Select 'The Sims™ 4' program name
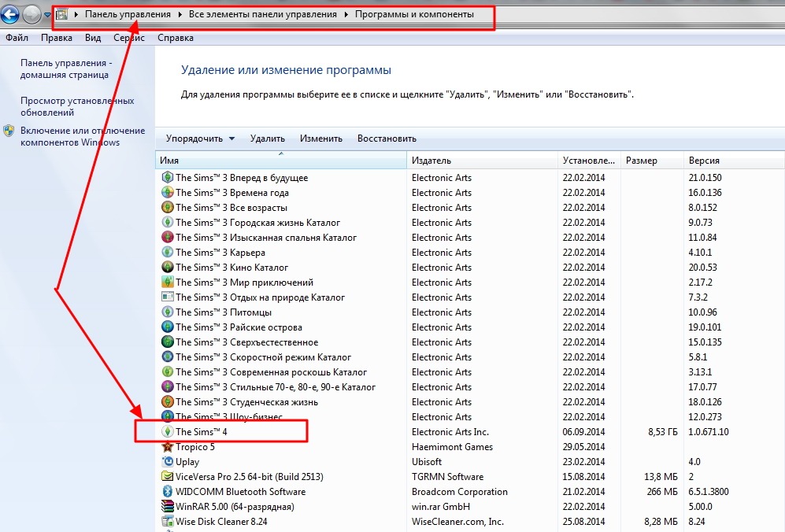This screenshot has height=532, width=785. click(x=202, y=431)
